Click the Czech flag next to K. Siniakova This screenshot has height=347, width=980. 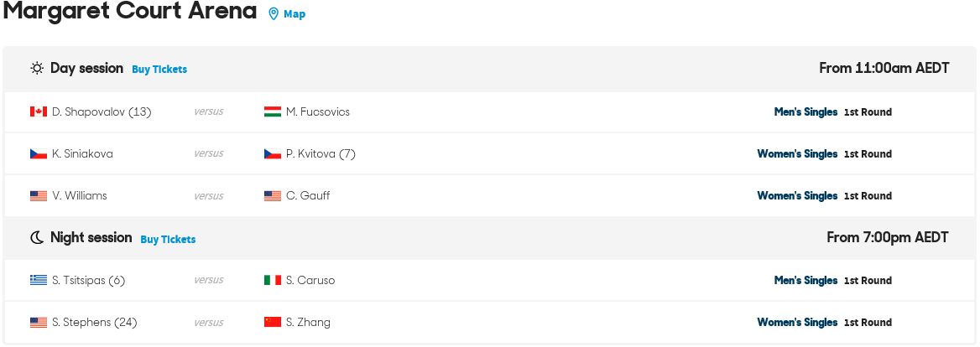click(x=39, y=153)
